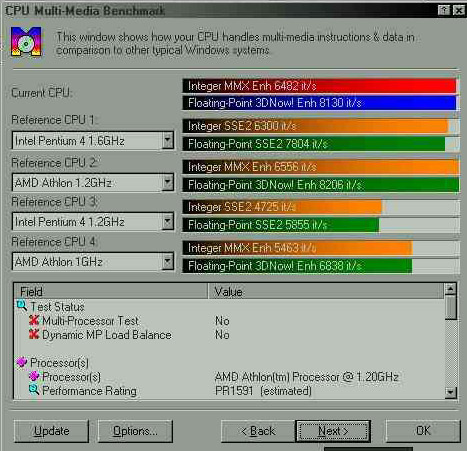This screenshot has width=467, height=451.
Task: Select the Processor(s) group row
Action: tap(229, 362)
